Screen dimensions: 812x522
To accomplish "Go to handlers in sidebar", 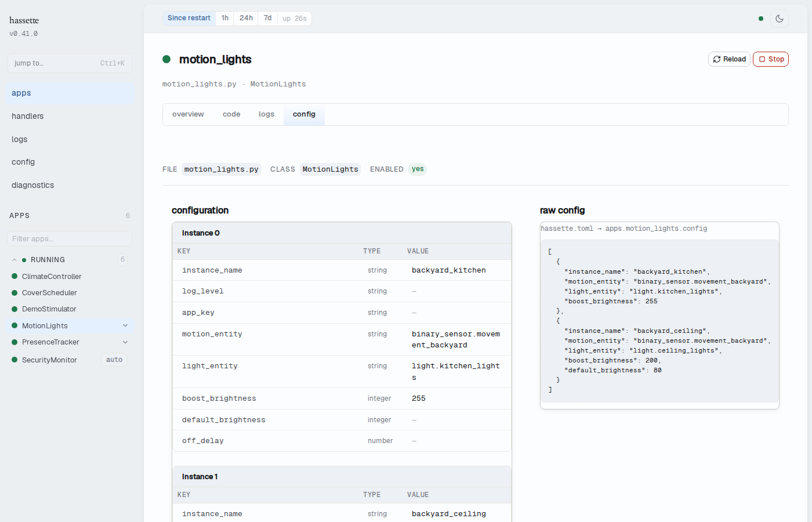I will 70,116.
